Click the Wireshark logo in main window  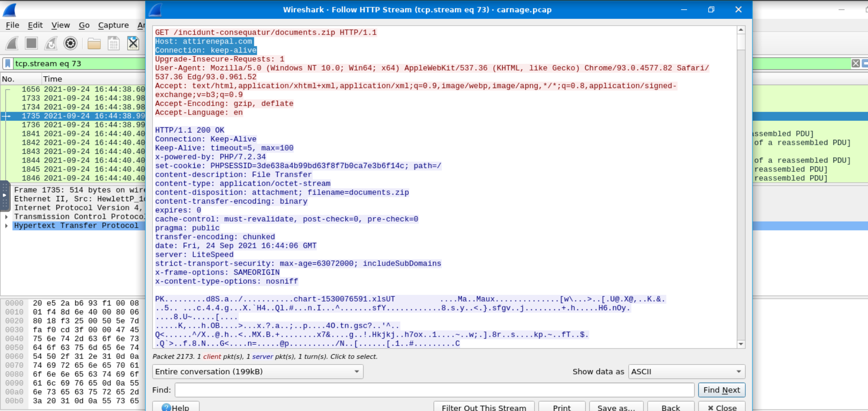pos(9,9)
